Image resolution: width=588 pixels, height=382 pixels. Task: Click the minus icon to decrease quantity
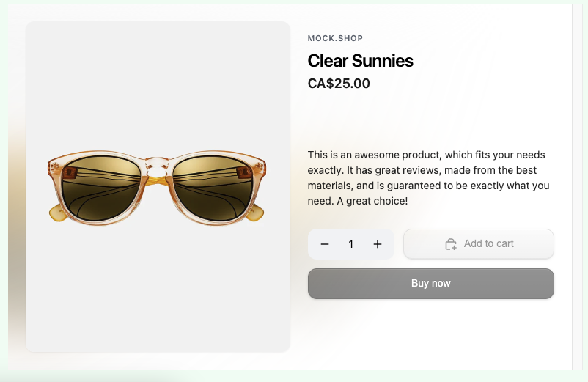tap(325, 244)
